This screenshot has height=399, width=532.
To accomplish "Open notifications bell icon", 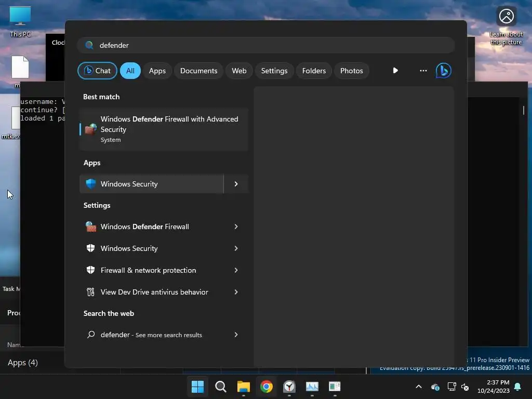I will click(518, 387).
